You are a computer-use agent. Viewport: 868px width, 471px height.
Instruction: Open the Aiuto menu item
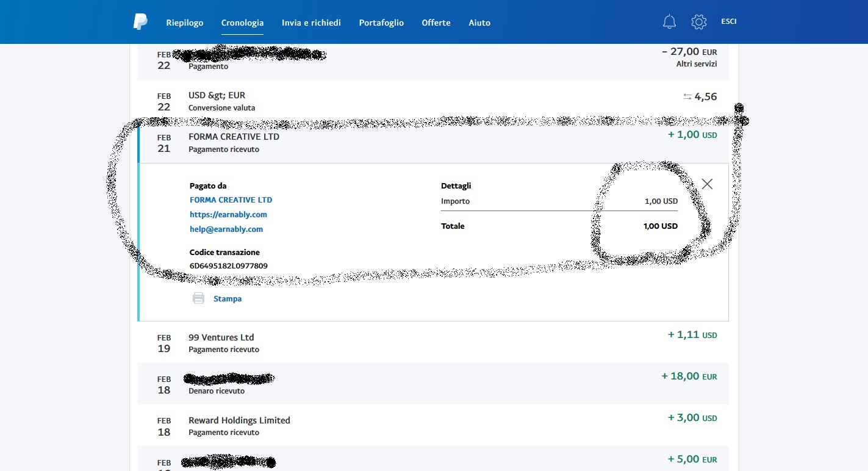coord(479,23)
